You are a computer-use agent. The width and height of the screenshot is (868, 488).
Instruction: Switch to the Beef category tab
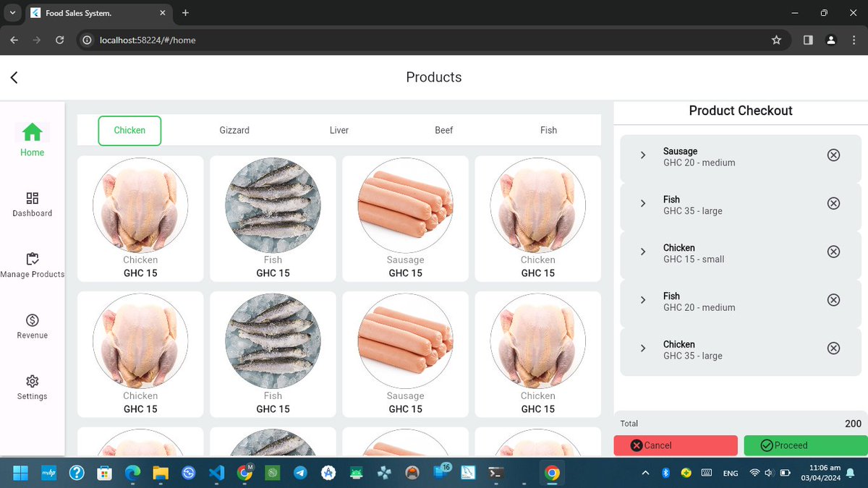click(444, 130)
